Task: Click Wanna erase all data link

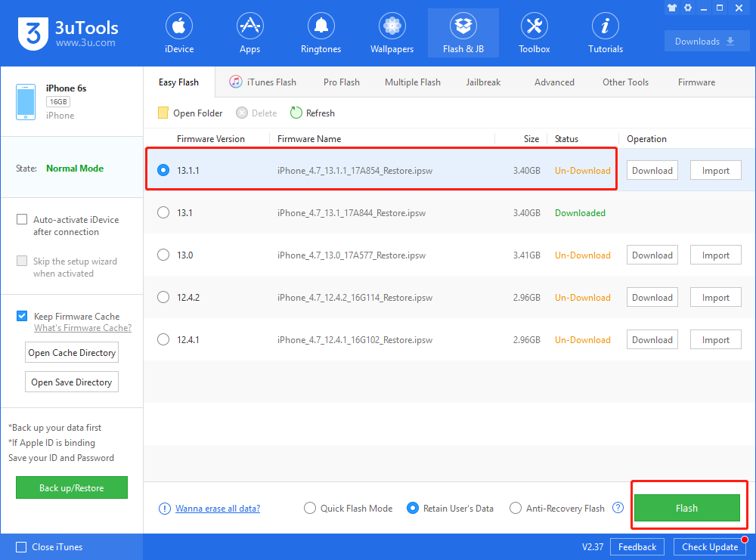Action: [x=218, y=509]
